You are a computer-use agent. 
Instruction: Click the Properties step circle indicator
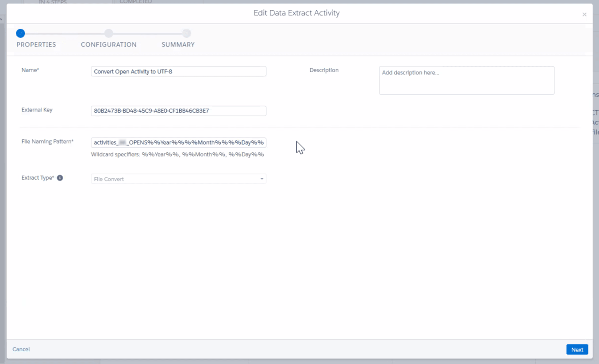20,33
